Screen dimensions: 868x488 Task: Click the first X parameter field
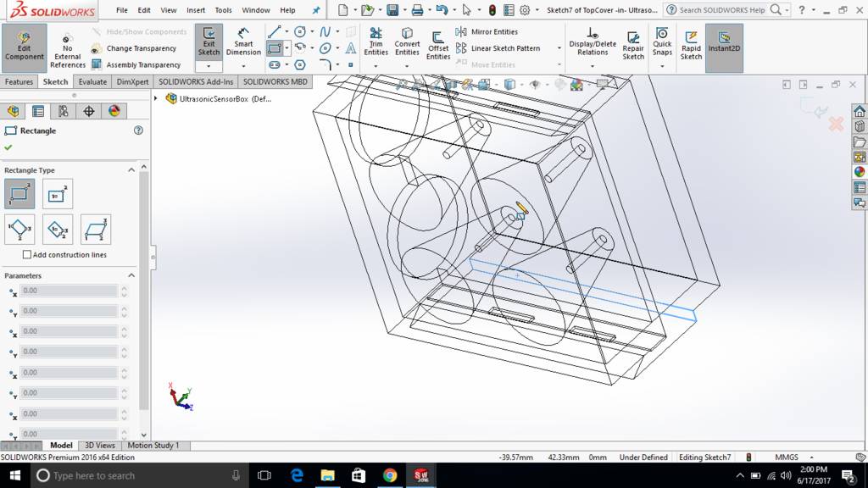point(70,291)
